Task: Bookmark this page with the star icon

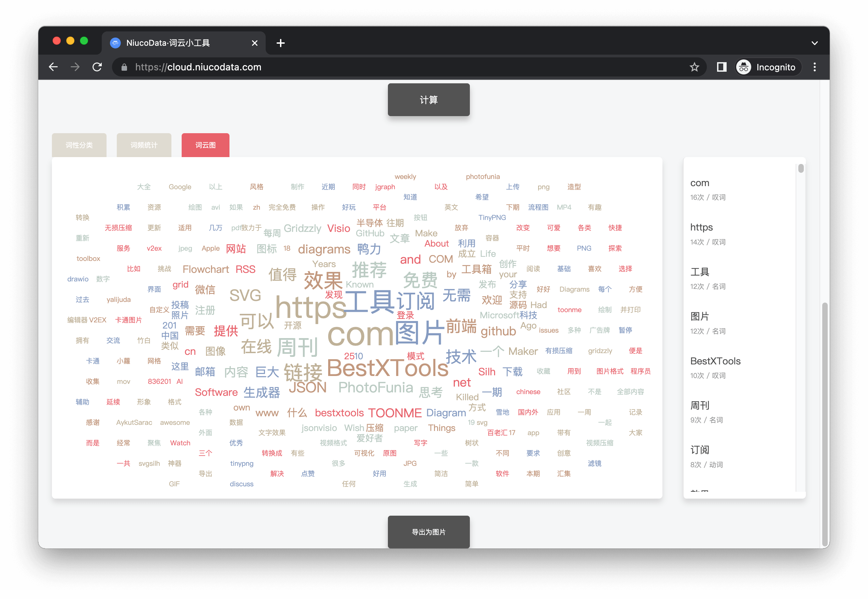Action: (x=694, y=67)
